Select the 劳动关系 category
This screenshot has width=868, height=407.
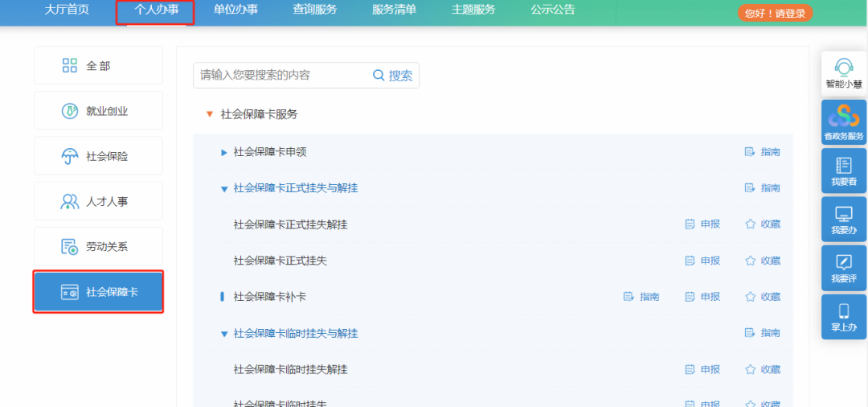click(99, 246)
